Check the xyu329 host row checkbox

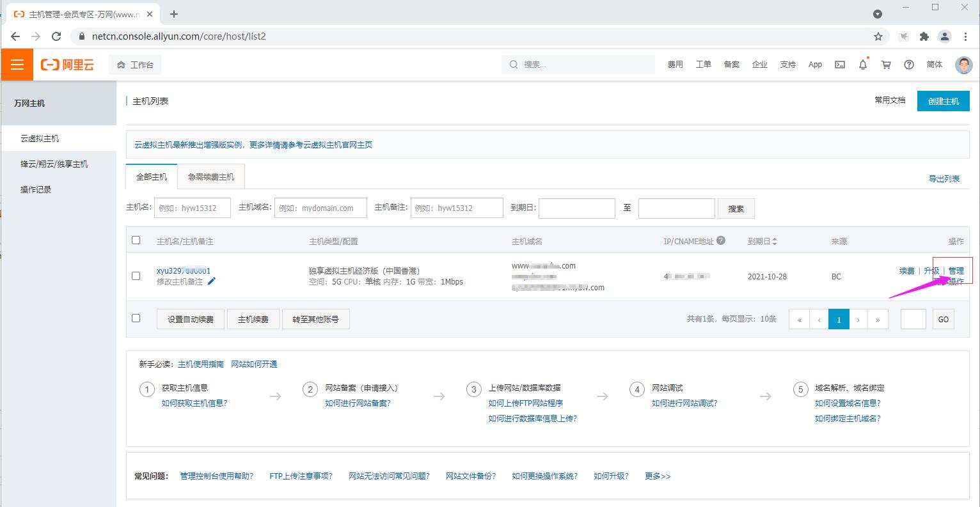pos(136,276)
